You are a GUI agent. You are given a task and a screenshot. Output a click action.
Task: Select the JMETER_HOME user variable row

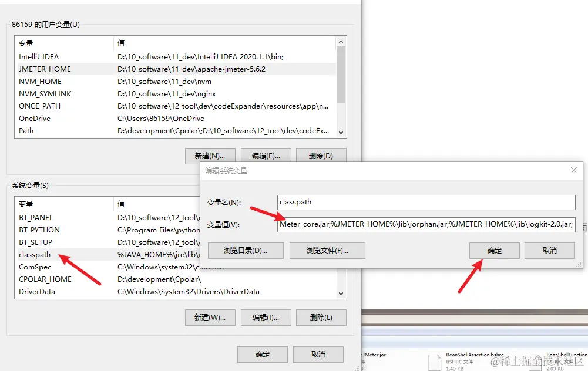pyautogui.click(x=175, y=69)
